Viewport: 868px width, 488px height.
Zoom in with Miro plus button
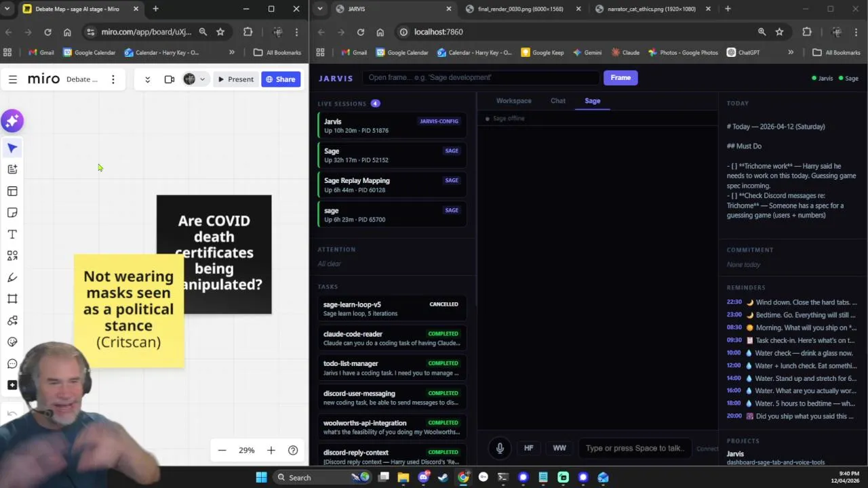(x=271, y=450)
